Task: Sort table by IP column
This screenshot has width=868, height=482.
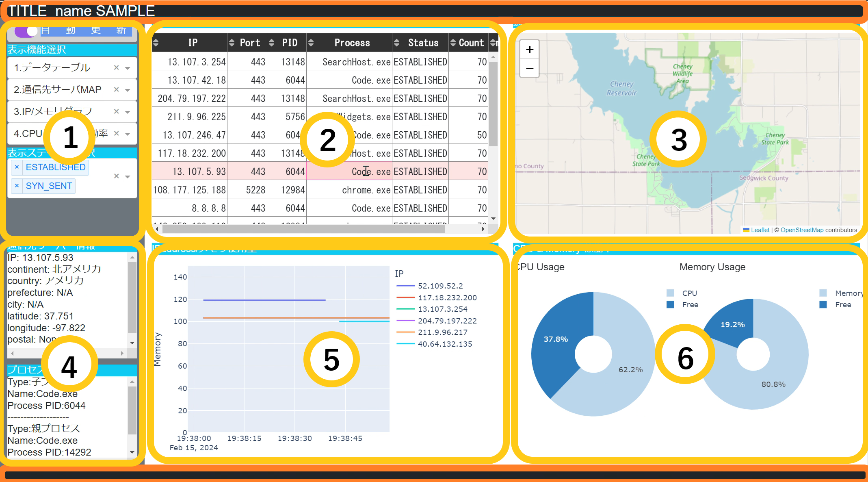Action: 156,43
